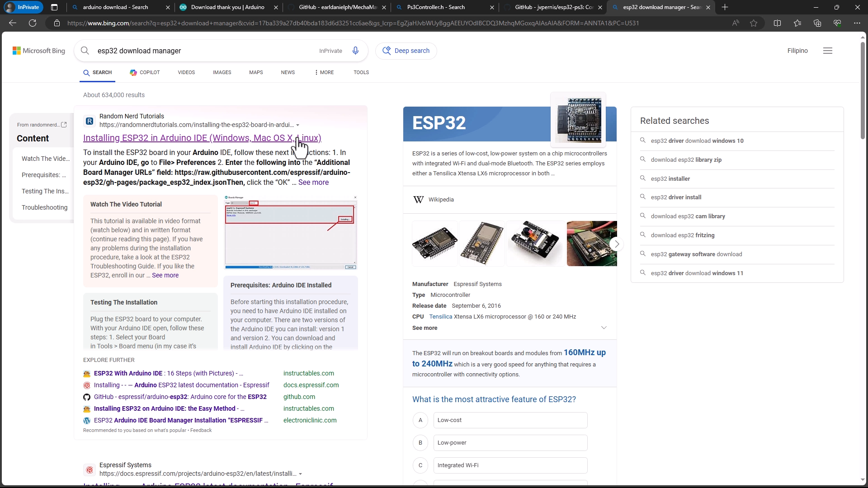Click the Espressif Systems site favicon
Screen dimensions: 868x488
[90, 470]
